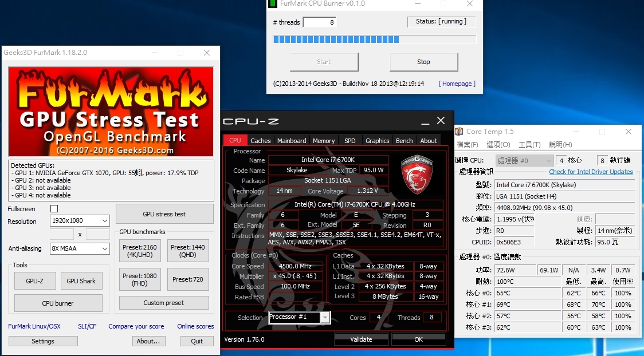Click the Intel Core i7 6700K name field
This screenshot has height=356, width=644.
[x=328, y=160]
